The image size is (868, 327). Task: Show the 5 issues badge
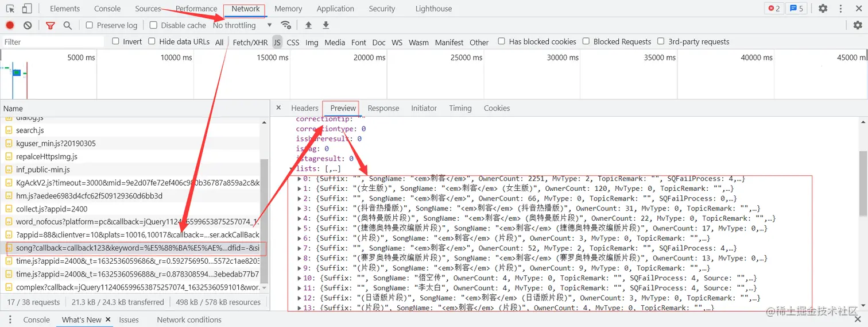[x=796, y=9]
